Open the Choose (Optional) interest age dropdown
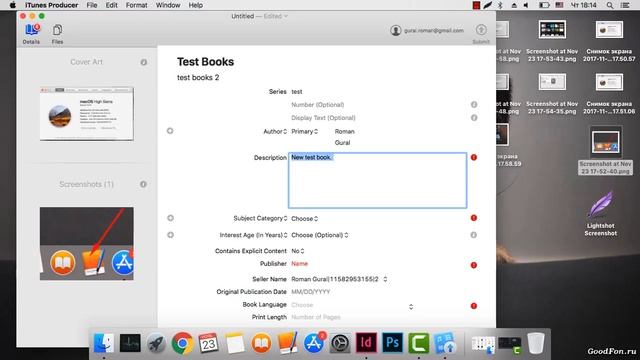 click(320, 235)
